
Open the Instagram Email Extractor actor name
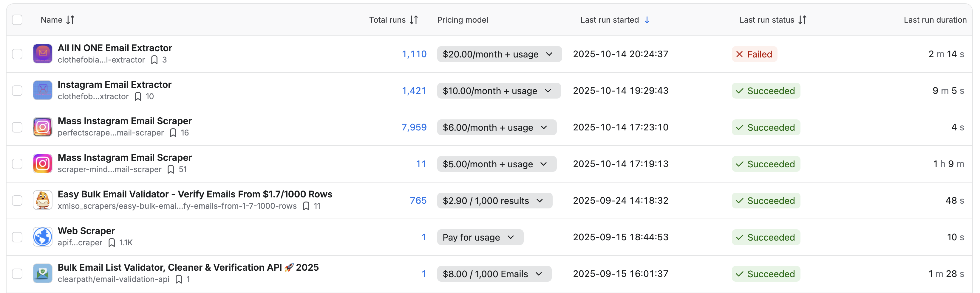coord(115,84)
